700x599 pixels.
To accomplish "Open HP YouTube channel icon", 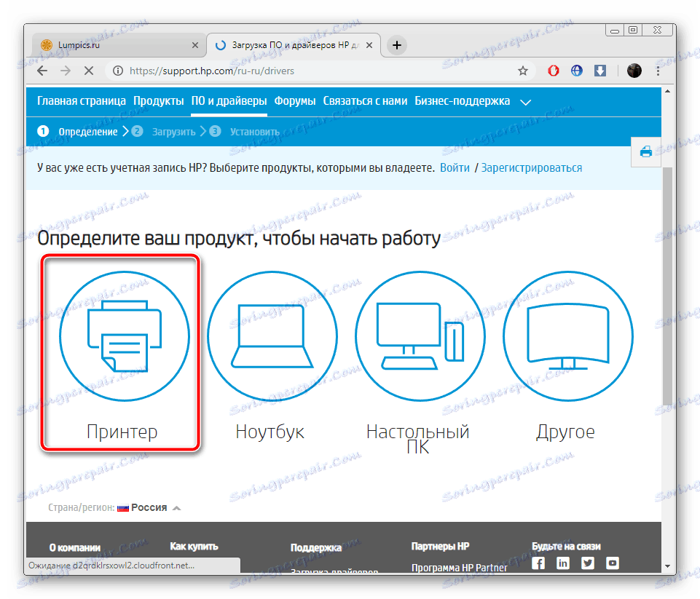I will (613, 563).
